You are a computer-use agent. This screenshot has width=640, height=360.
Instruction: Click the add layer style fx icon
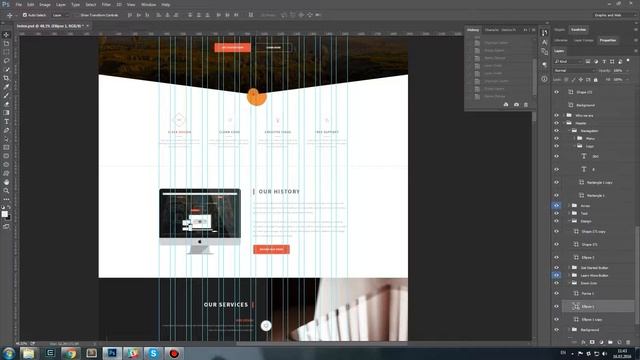[583, 342]
